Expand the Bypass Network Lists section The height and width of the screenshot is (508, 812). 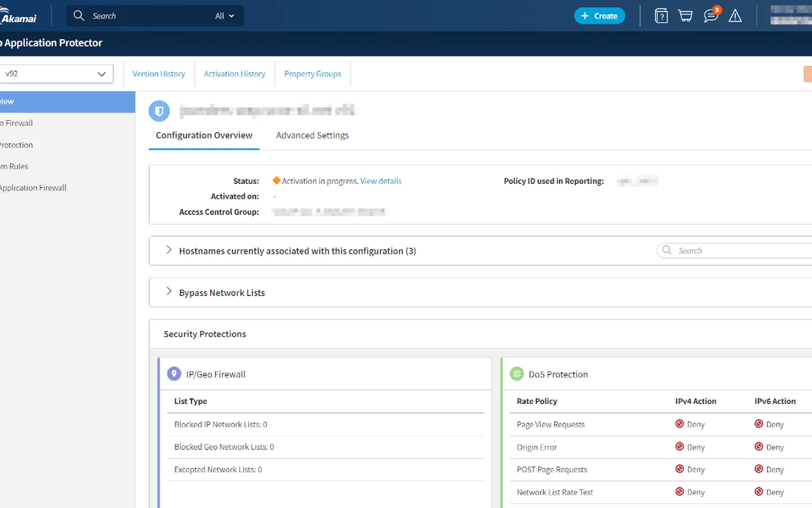coord(169,292)
